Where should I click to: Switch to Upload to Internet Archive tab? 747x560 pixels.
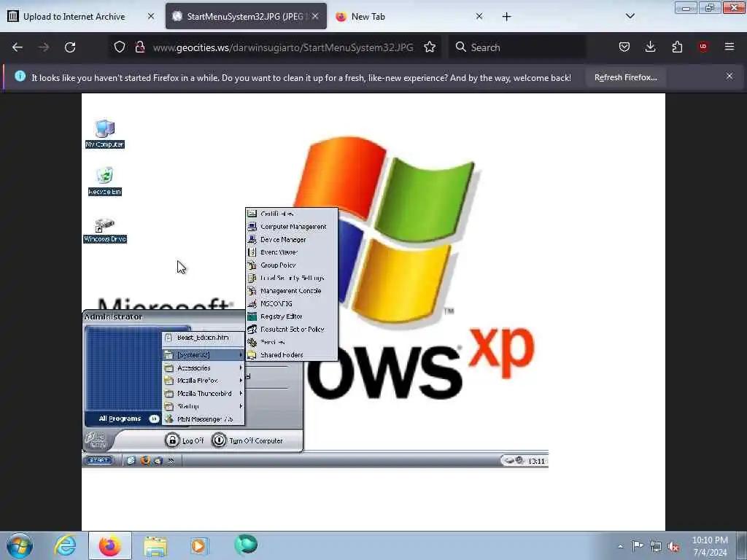81,16
